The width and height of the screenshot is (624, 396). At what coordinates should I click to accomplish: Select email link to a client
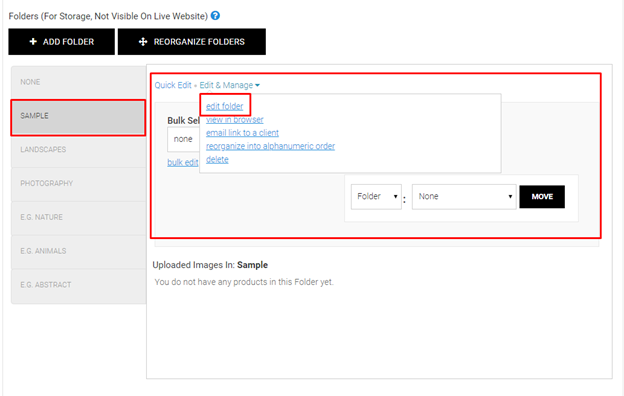click(242, 133)
